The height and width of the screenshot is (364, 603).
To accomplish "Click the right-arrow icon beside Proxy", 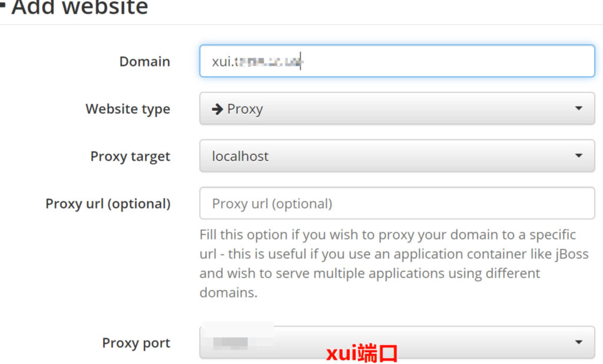I will point(217,109).
